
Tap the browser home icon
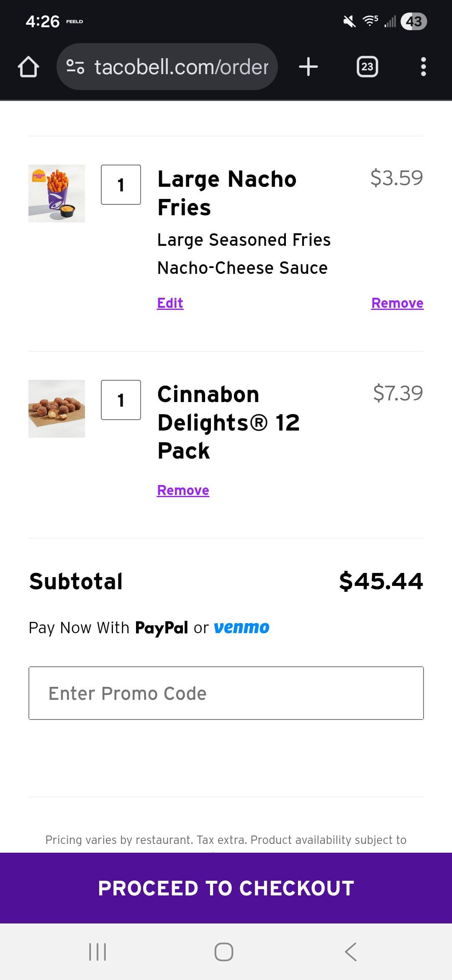[x=28, y=67]
